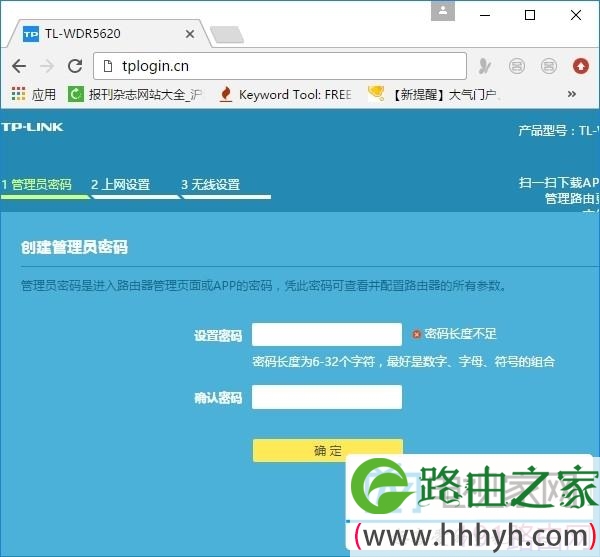Maximize the browser window
600x557 pixels.
point(530,15)
